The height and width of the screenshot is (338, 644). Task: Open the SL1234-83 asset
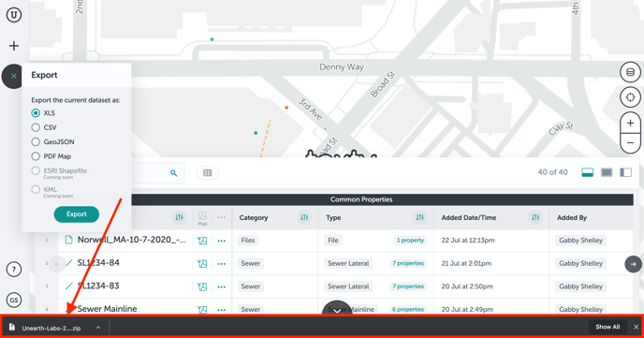(98, 286)
